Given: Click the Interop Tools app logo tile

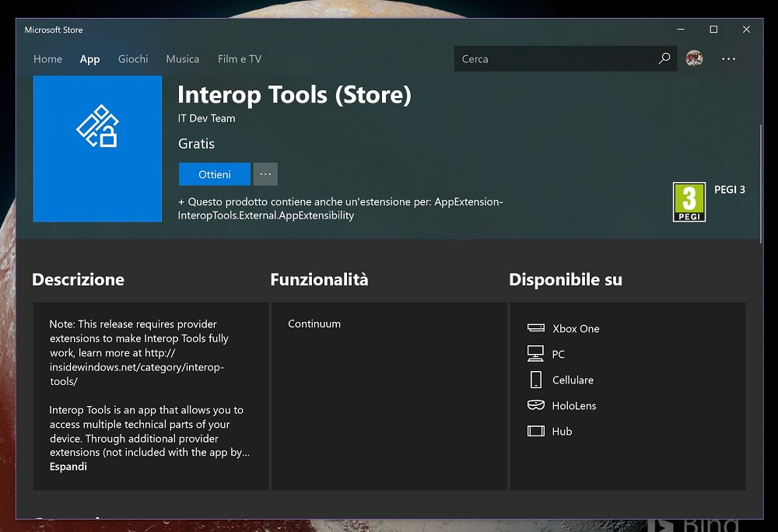Looking at the screenshot, I should click(97, 149).
